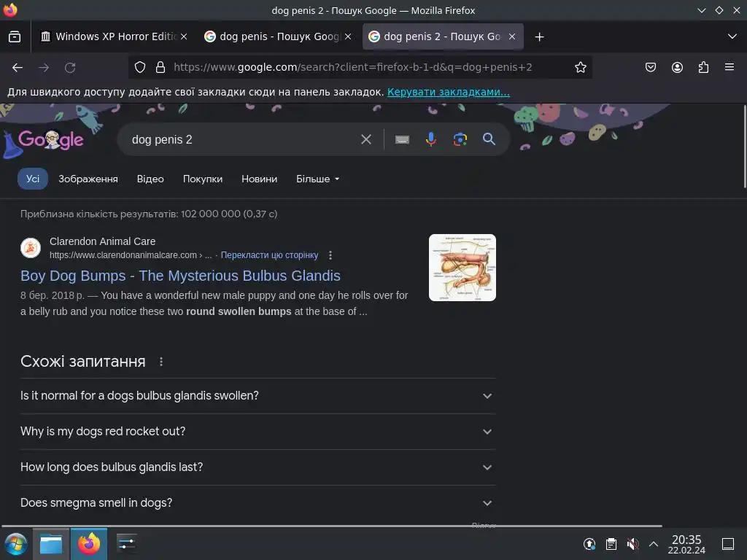Screen dimensions: 747x560
Task: Select the Усі results filter
Action: 33,179
